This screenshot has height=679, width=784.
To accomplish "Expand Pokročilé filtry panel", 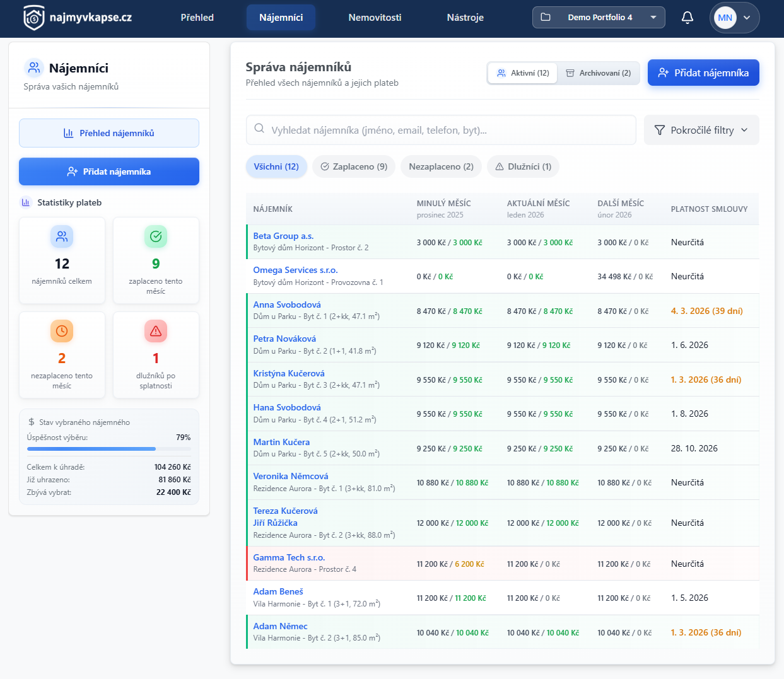I will (x=701, y=130).
